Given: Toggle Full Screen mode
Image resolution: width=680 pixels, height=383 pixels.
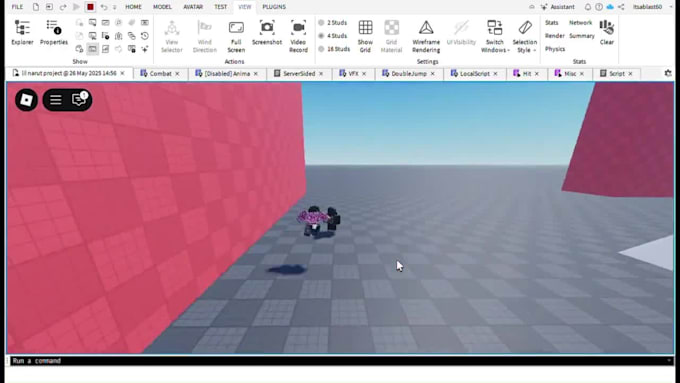Looking at the screenshot, I should coord(236,37).
